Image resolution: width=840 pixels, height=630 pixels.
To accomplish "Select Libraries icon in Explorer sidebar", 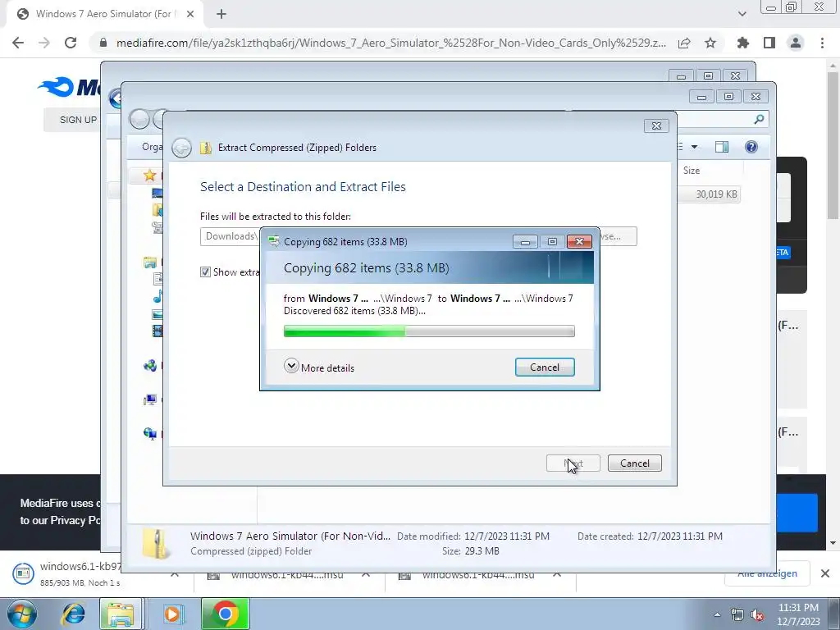I will (x=150, y=262).
